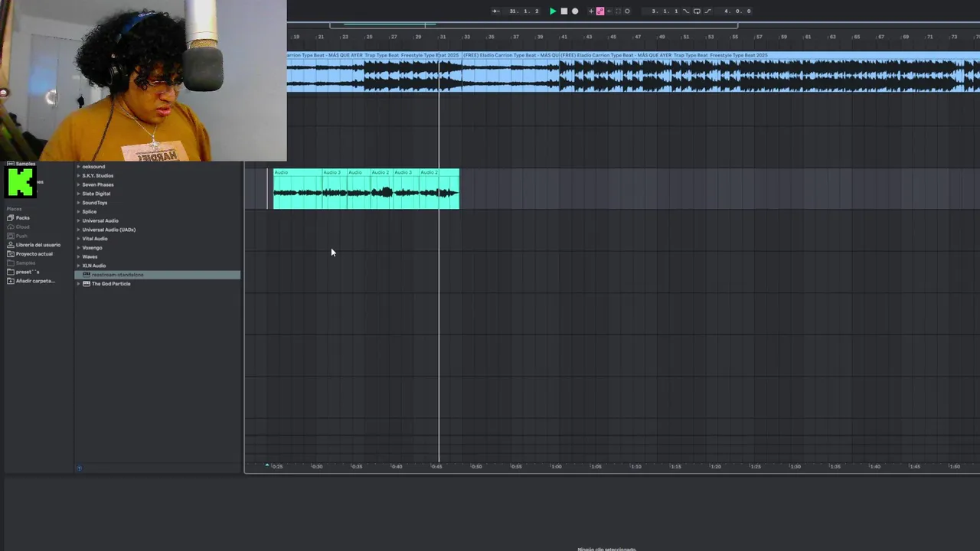
Task: Expand the Seven Phases folder
Action: point(78,184)
